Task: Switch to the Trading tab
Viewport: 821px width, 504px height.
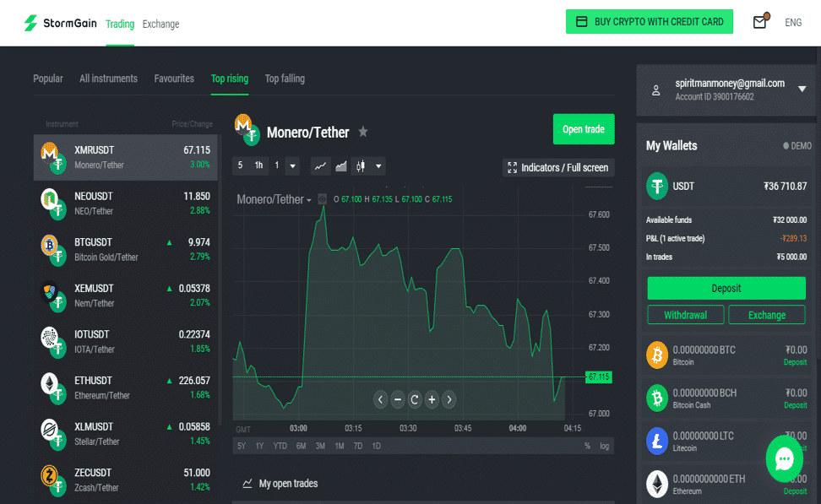Action: click(120, 24)
